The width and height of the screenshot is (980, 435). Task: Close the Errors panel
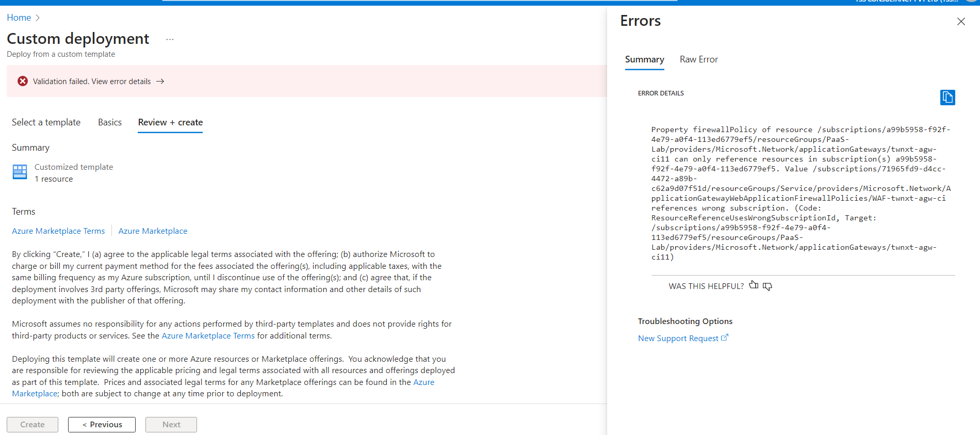click(x=961, y=21)
